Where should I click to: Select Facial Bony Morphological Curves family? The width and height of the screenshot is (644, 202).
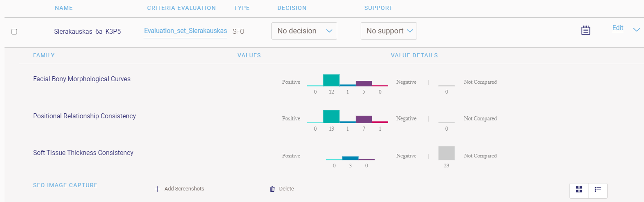82,79
